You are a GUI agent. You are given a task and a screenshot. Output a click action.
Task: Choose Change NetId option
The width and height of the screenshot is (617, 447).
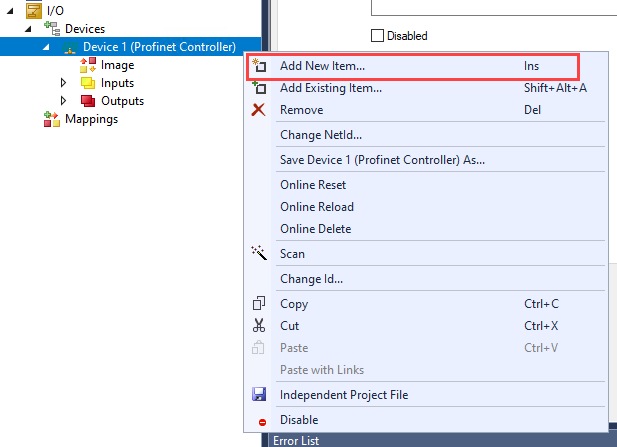point(320,135)
